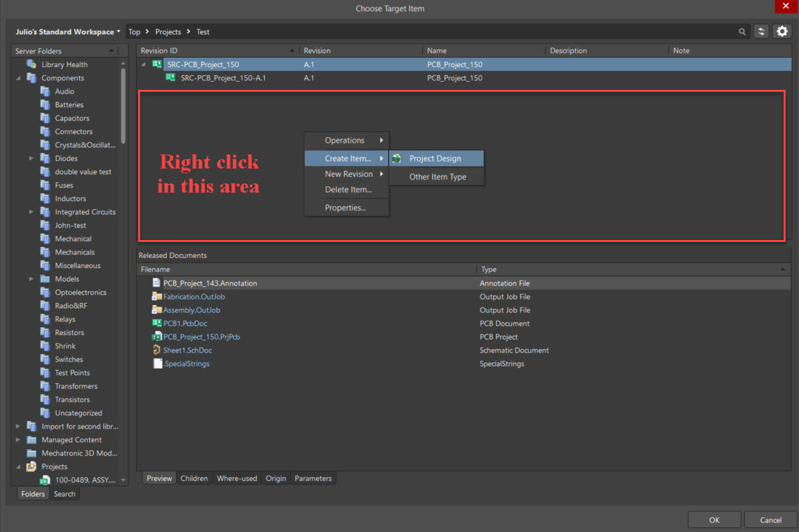Click the Fabrication.OutJob file icon
799x532 pixels.
pyautogui.click(x=157, y=297)
